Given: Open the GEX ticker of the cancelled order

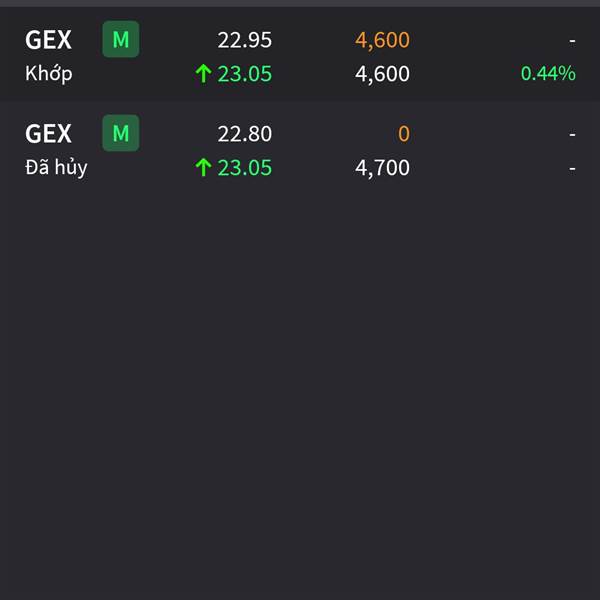Looking at the screenshot, I should (48, 134).
